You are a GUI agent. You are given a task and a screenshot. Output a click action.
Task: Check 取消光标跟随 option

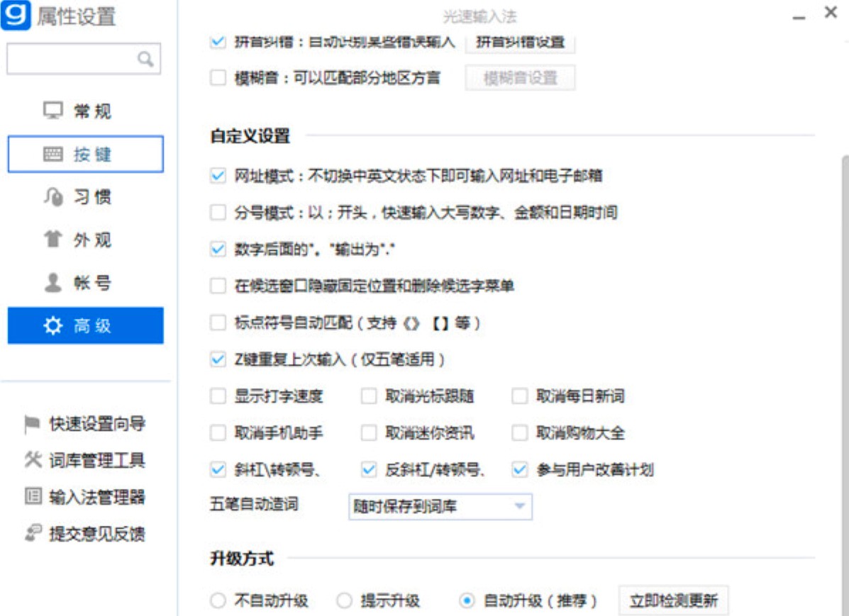(369, 396)
